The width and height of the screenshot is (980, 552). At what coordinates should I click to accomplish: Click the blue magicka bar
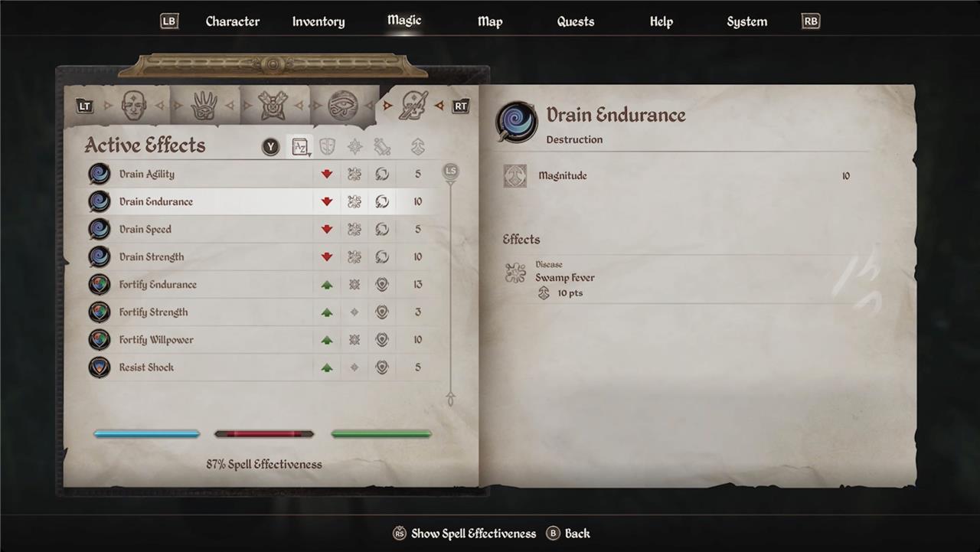tap(147, 433)
